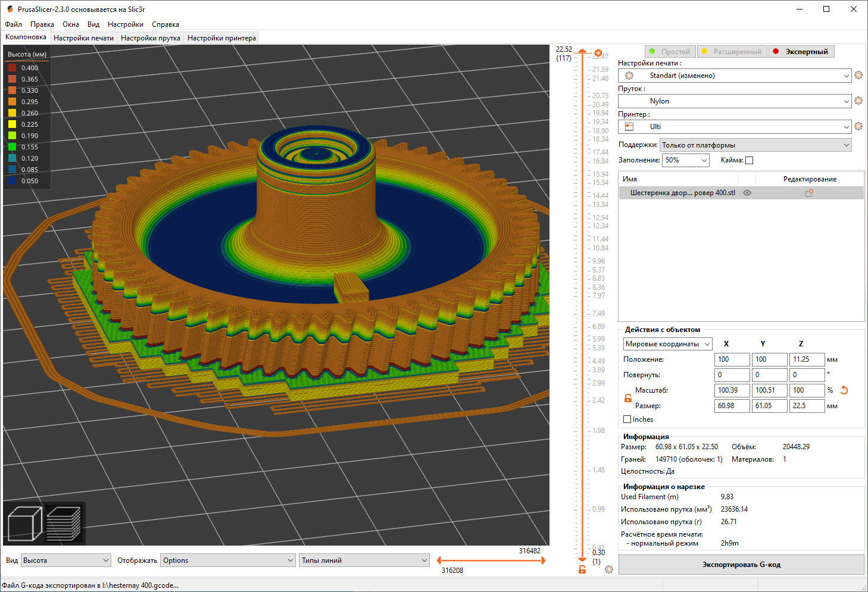Click status bar text about exported G-code
Viewport: 868px width, 592px height.
tap(90, 585)
